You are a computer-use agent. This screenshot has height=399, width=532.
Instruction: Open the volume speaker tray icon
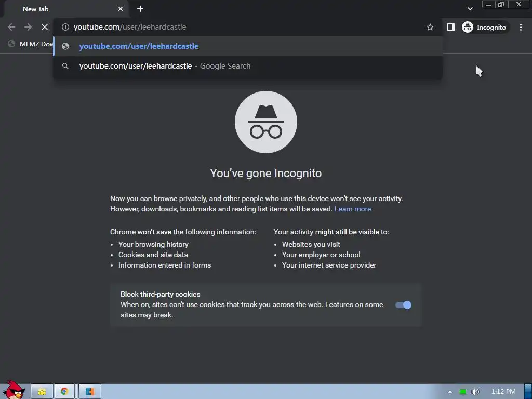click(x=475, y=392)
